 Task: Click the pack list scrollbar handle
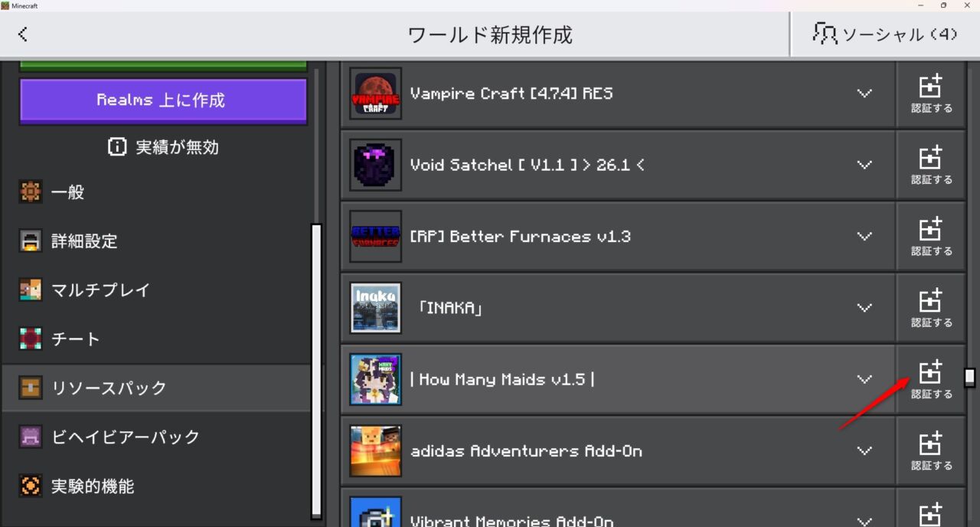point(970,377)
